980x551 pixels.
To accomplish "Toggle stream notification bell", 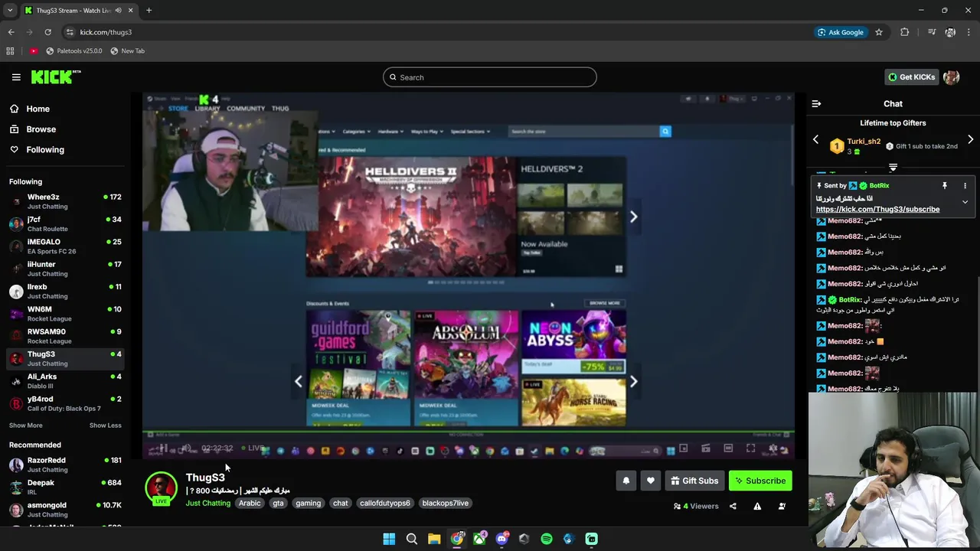I will point(626,481).
